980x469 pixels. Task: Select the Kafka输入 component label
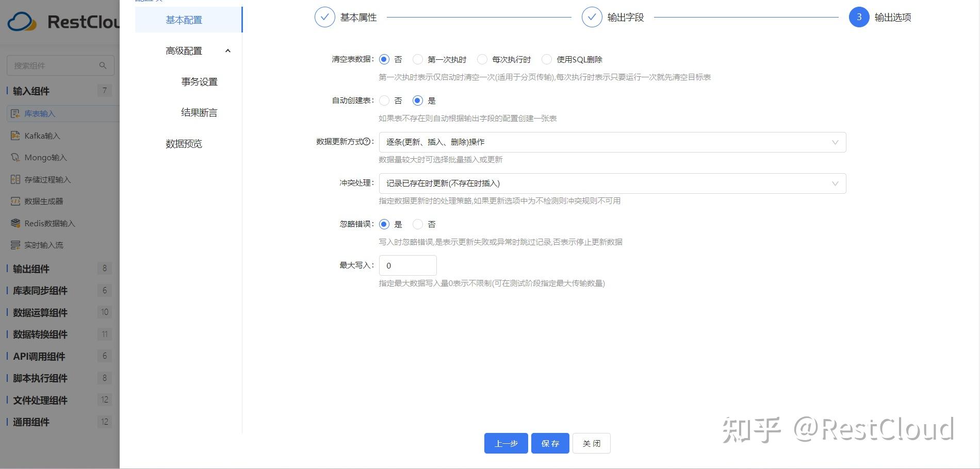coord(42,136)
